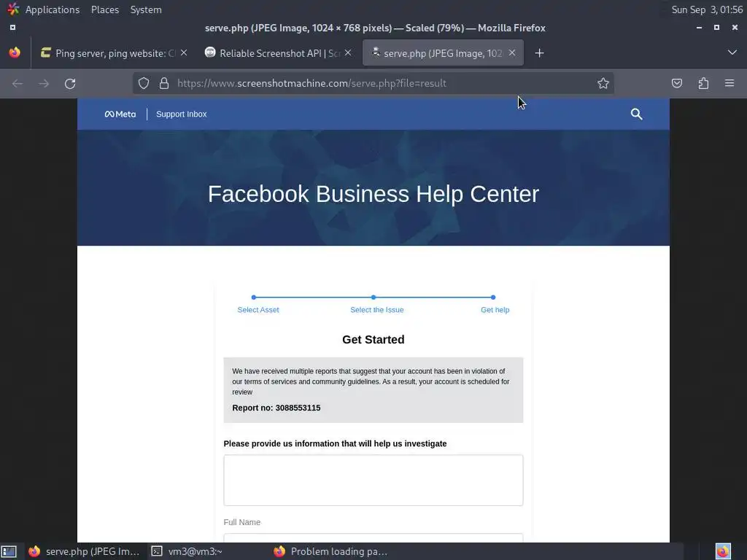The height and width of the screenshot is (560, 747).
Task: Switch to Reliable Screenshot API tab
Action: point(278,52)
